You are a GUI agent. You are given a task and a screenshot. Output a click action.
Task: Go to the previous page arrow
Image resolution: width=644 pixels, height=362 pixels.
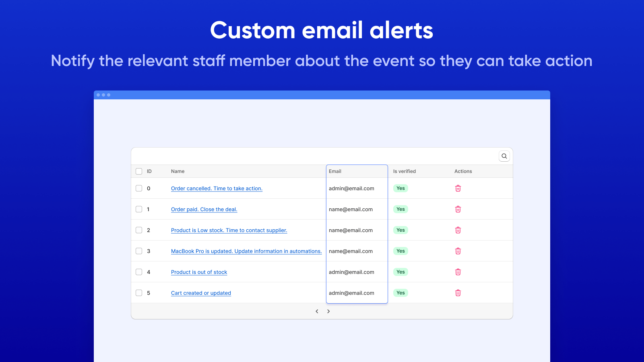click(x=317, y=311)
